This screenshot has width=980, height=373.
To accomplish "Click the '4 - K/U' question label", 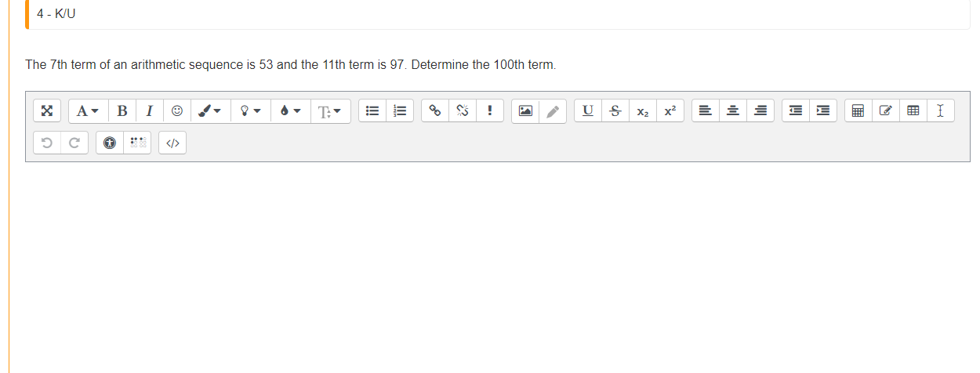I will [x=56, y=14].
